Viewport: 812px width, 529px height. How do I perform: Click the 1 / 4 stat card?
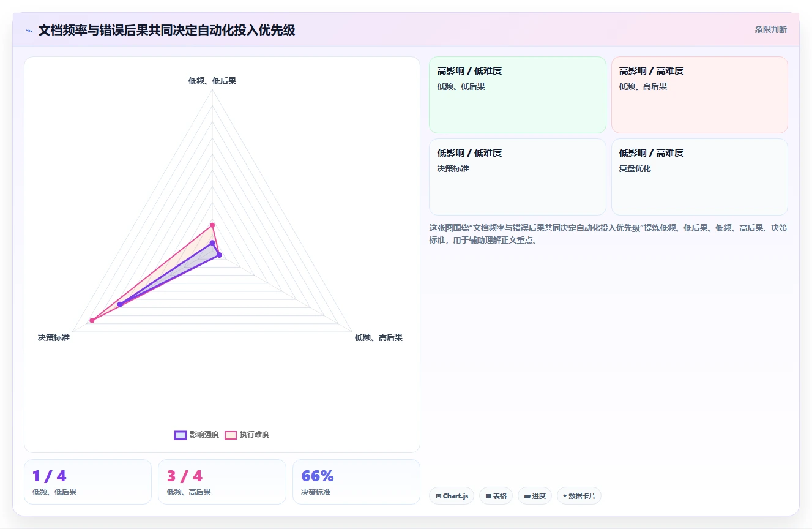click(88, 482)
